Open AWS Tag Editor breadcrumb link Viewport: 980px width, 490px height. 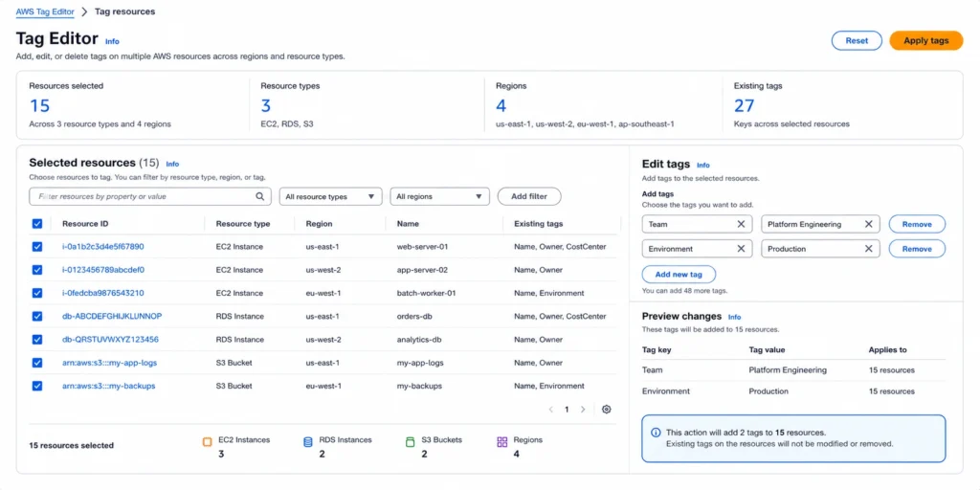pyautogui.click(x=45, y=11)
